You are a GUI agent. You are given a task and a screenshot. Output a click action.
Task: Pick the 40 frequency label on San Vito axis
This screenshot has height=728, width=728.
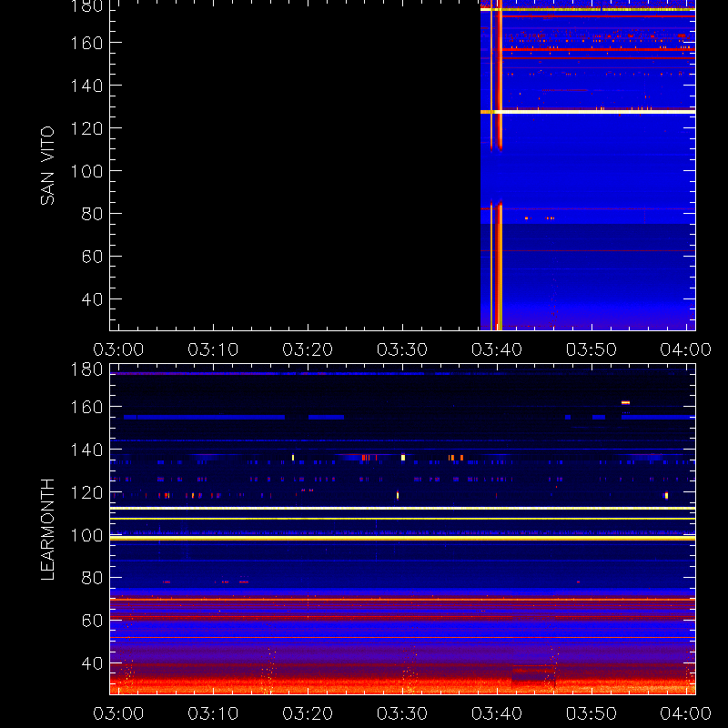pyautogui.click(x=93, y=299)
